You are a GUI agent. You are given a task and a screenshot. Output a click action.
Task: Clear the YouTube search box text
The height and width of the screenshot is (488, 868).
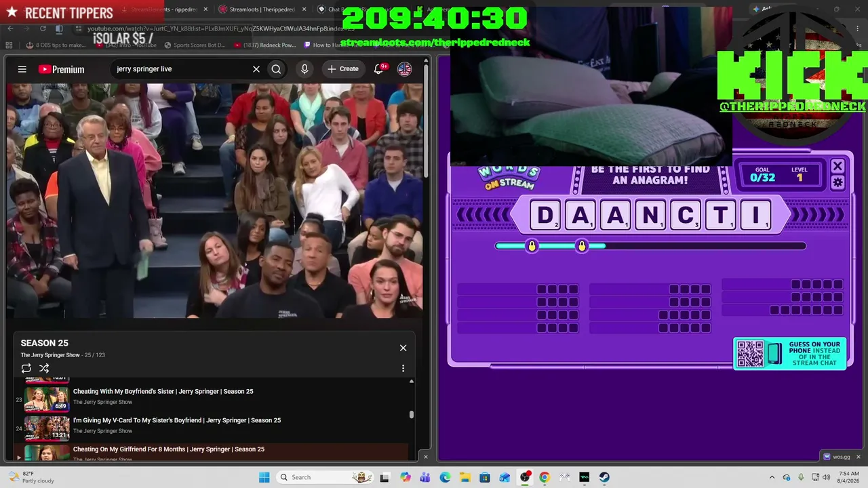[256, 69]
